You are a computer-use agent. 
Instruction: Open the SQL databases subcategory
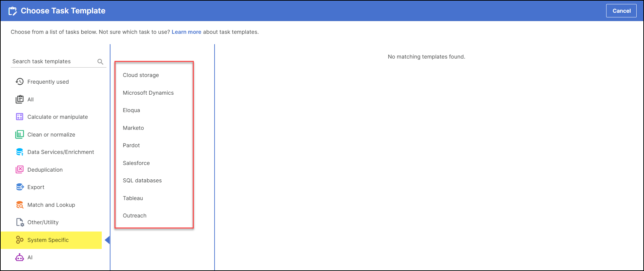[x=142, y=180]
